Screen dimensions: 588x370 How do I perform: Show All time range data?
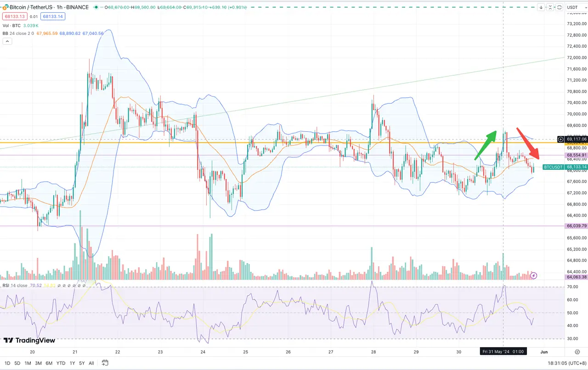91,363
